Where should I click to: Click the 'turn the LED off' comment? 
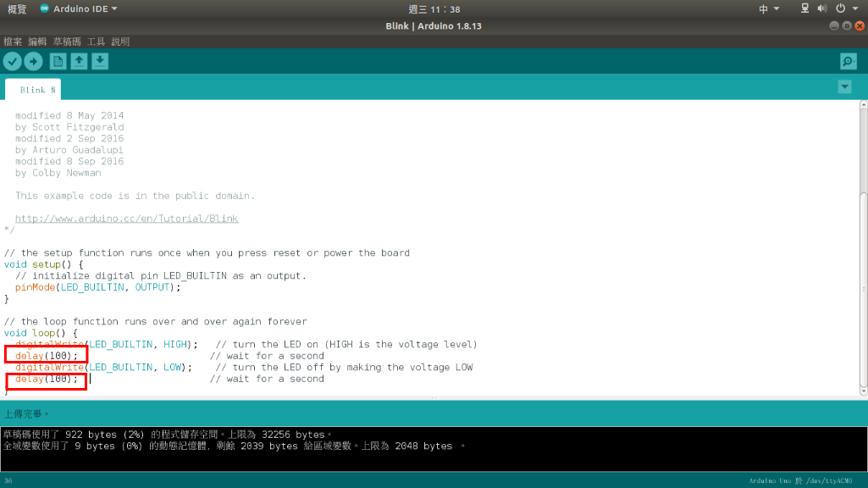click(x=344, y=367)
